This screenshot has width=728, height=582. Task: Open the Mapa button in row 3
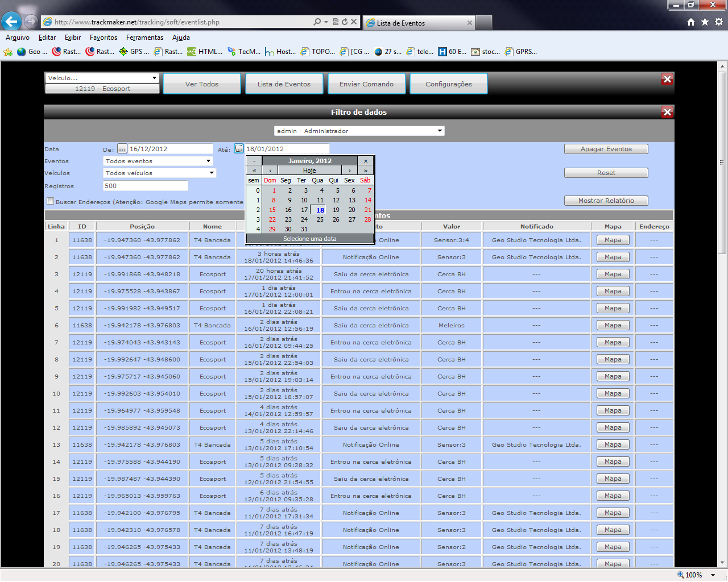point(613,274)
